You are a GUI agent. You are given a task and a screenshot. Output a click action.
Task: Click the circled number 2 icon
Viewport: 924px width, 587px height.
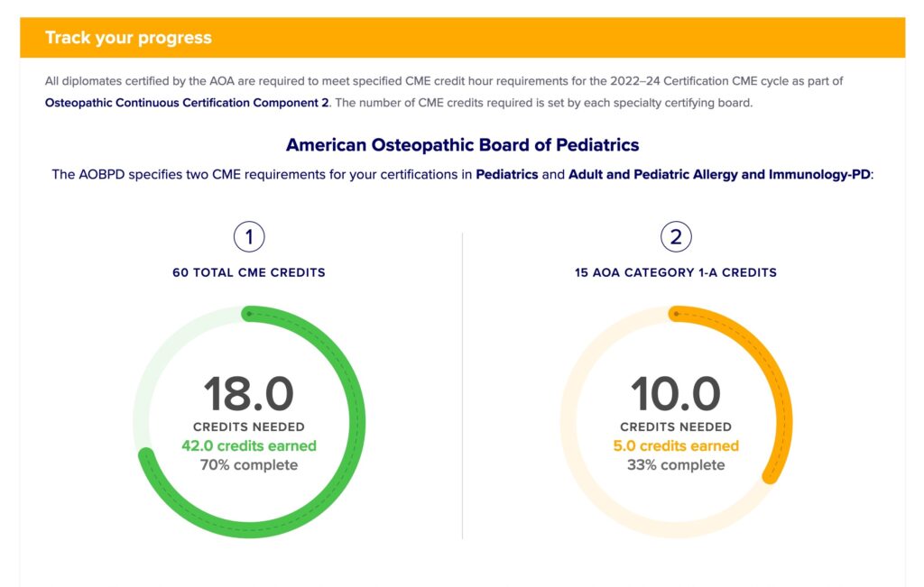click(676, 237)
